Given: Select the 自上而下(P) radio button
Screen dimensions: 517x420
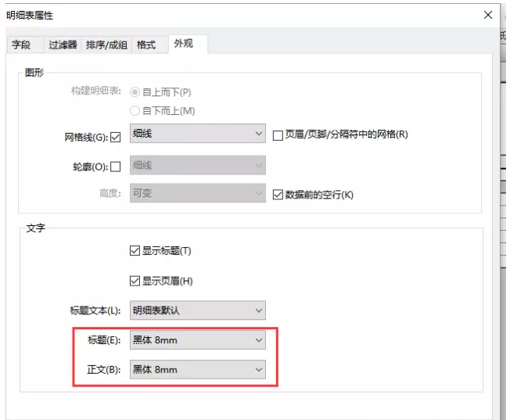Looking at the screenshot, I should pyautogui.click(x=135, y=92).
